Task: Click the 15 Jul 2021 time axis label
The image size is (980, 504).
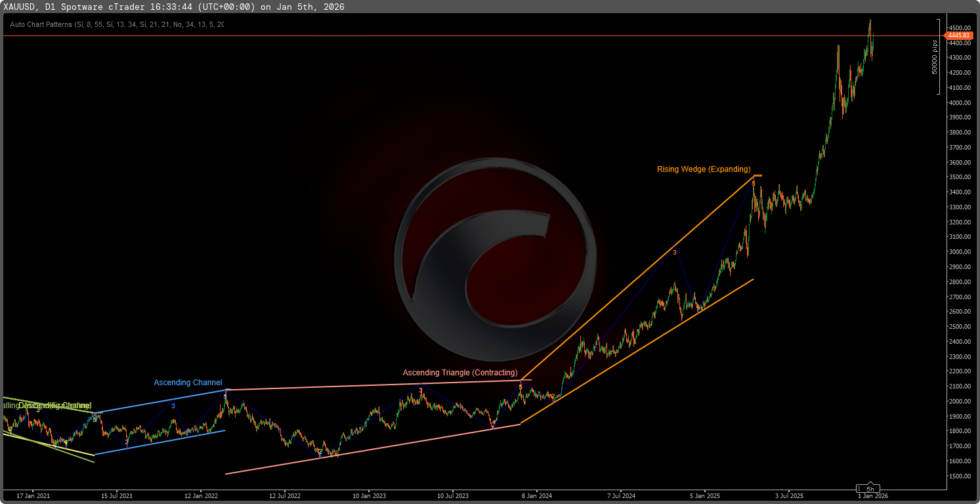Action: pos(117,495)
